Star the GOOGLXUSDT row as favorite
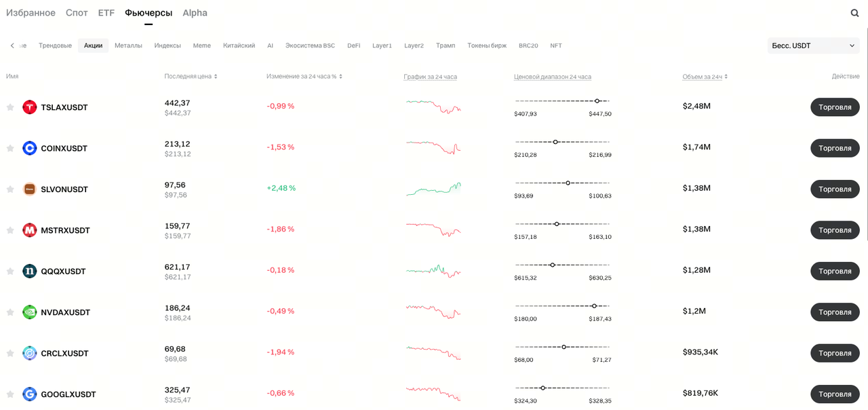The height and width of the screenshot is (410, 868). click(x=10, y=394)
